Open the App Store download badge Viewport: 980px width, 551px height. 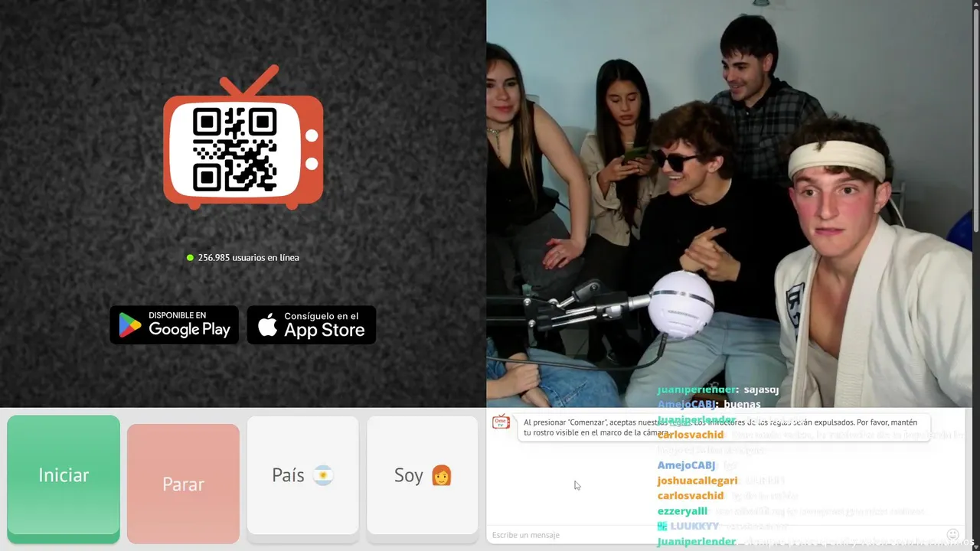[x=312, y=325]
